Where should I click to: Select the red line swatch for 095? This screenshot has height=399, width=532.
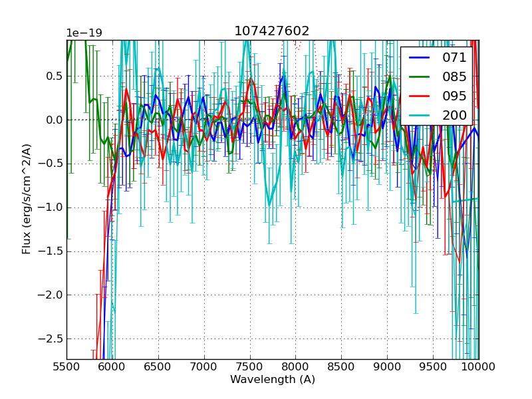[419, 96]
